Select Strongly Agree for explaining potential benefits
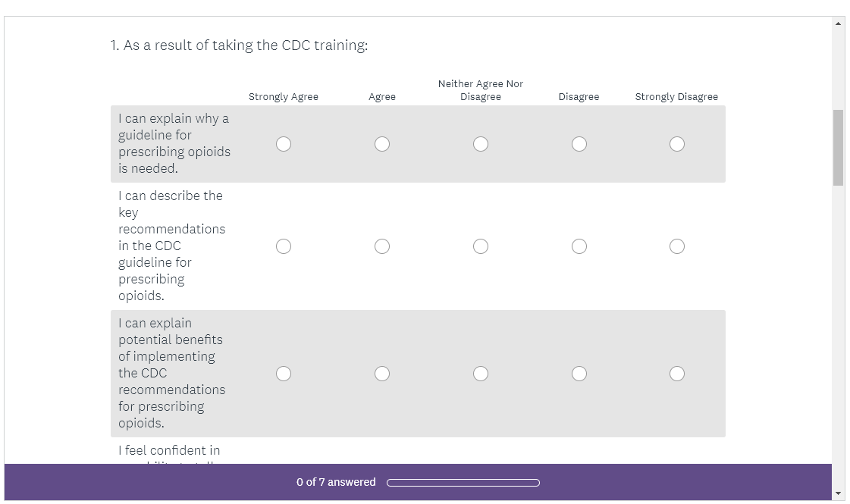850x504 pixels. 284,374
